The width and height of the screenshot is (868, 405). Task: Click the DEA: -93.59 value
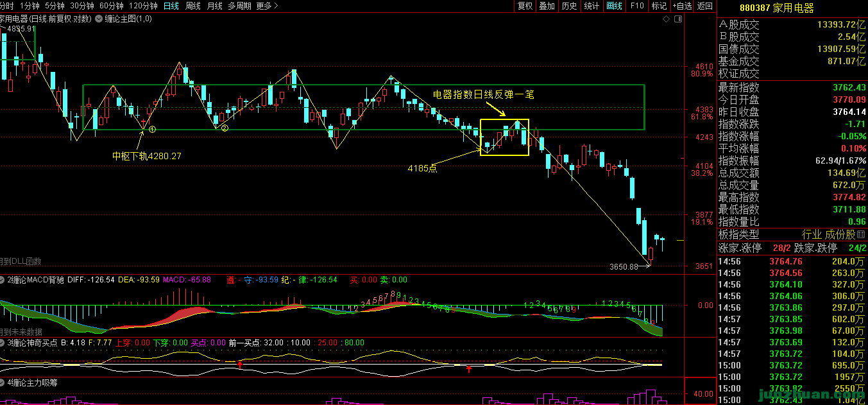[x=139, y=280]
